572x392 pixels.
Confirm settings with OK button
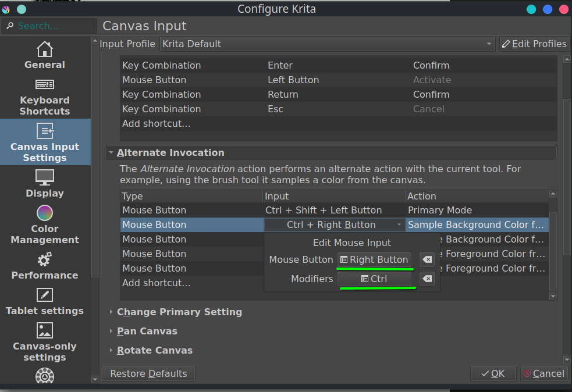[492, 373]
